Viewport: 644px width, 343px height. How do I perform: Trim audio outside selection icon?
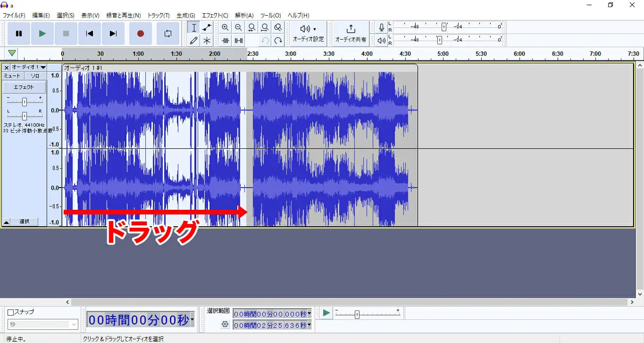(x=226, y=41)
